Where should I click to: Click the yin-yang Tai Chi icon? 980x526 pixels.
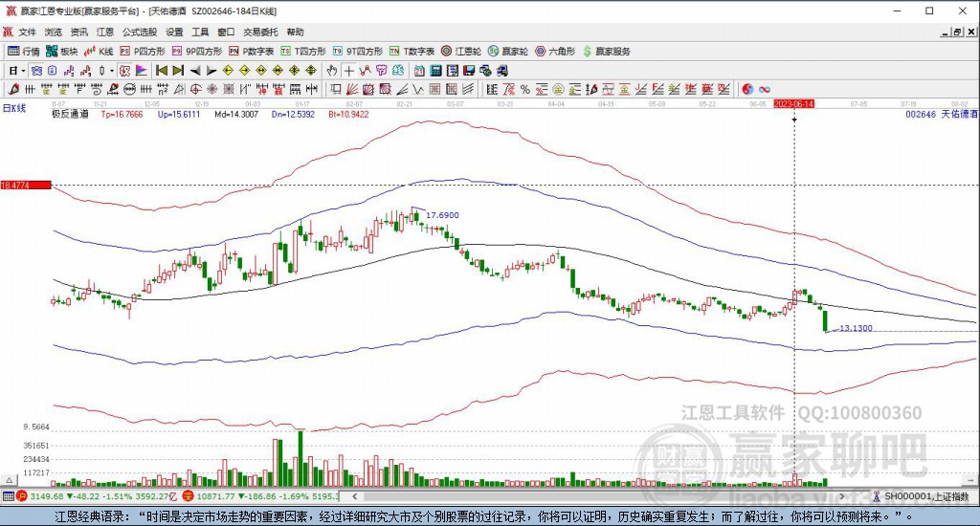pos(747,89)
